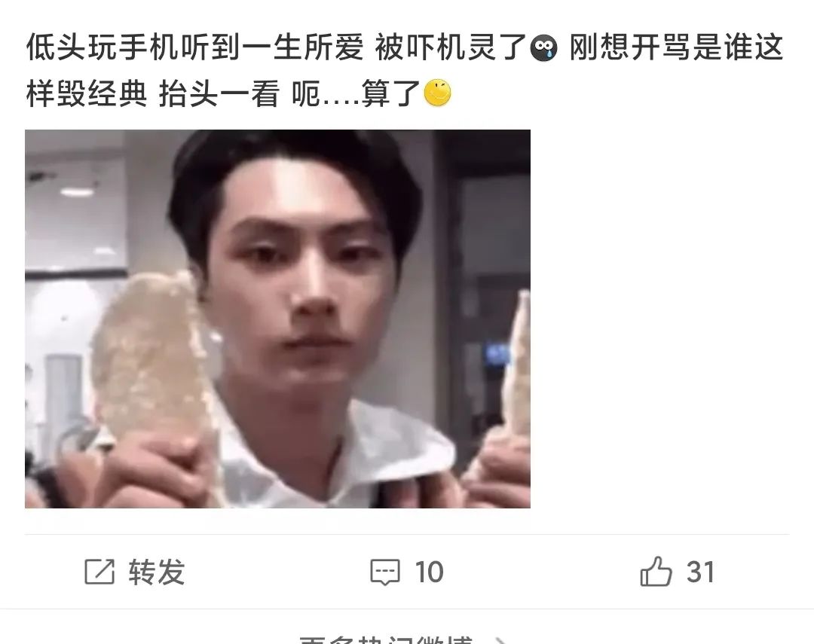The image size is (814, 644).
Task: Tap the winking smiley emoji after 算了
Action: (x=438, y=93)
